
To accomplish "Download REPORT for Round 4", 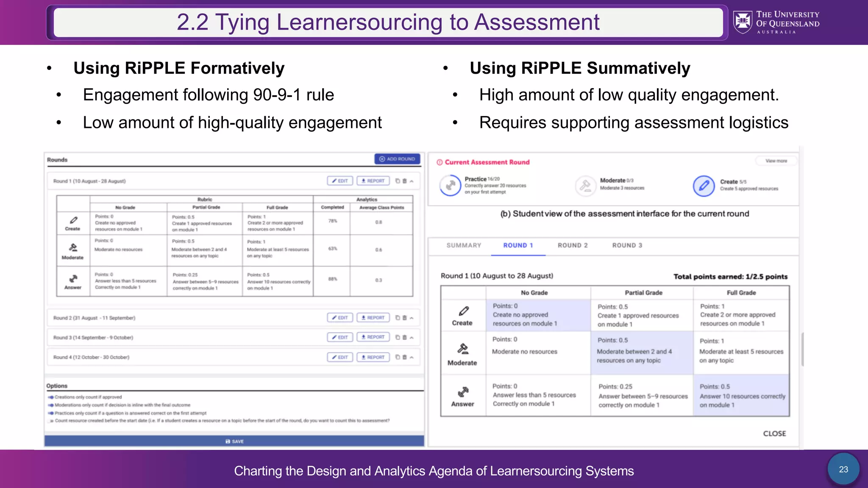I will tap(373, 357).
